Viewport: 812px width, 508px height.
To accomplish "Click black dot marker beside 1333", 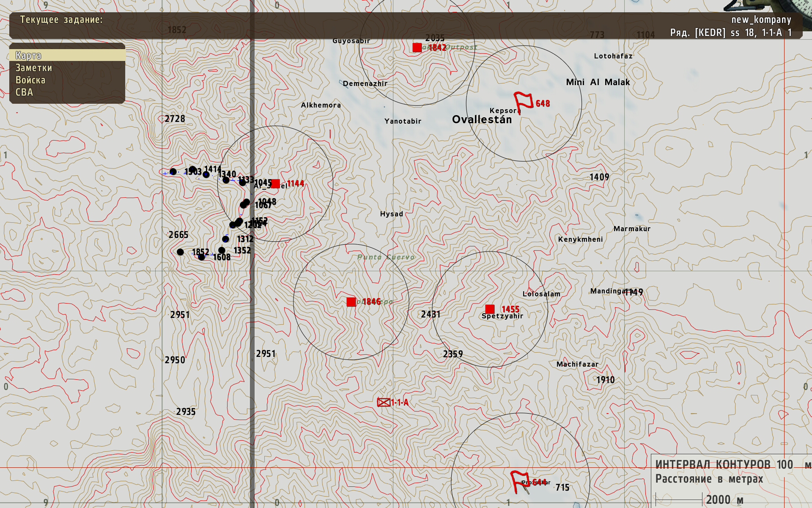I will point(242,182).
